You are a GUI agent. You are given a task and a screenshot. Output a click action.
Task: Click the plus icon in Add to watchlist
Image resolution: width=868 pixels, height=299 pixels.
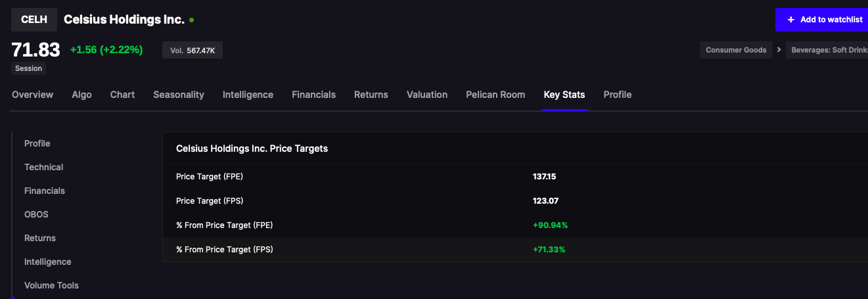click(x=790, y=20)
